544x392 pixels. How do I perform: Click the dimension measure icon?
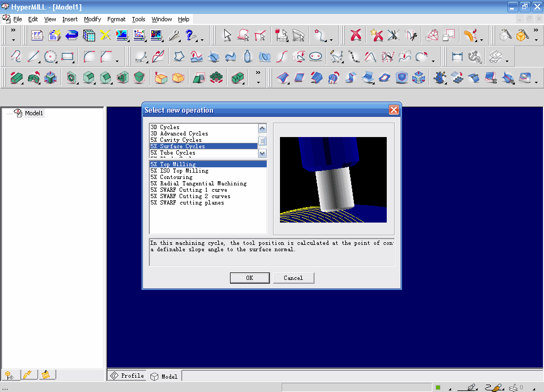coord(457,56)
